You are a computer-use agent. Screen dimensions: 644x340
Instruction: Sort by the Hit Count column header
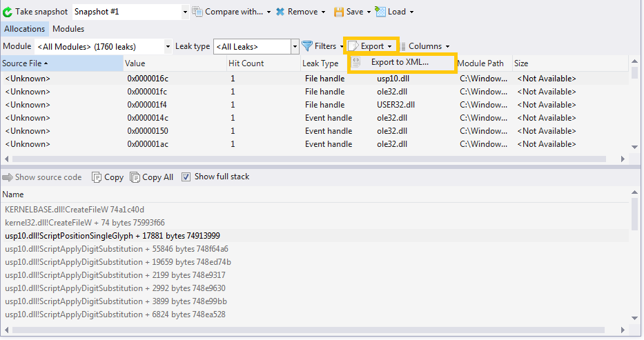[246, 63]
